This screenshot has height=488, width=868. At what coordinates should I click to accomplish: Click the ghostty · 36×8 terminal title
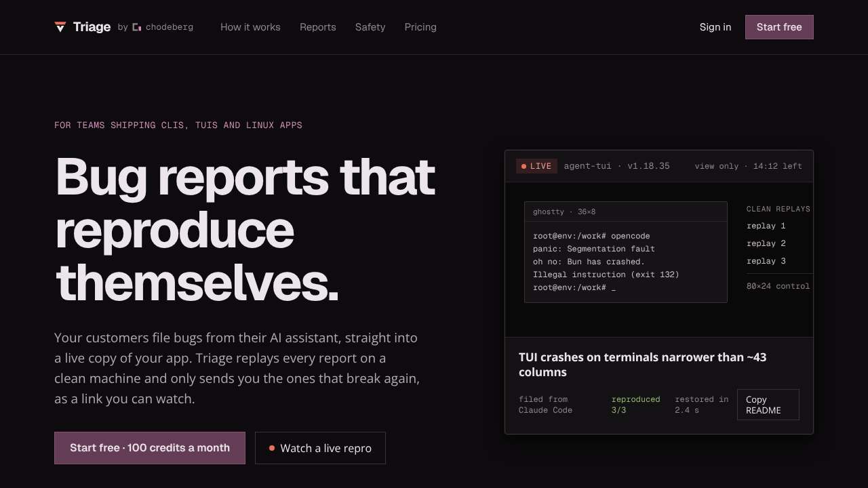click(564, 211)
